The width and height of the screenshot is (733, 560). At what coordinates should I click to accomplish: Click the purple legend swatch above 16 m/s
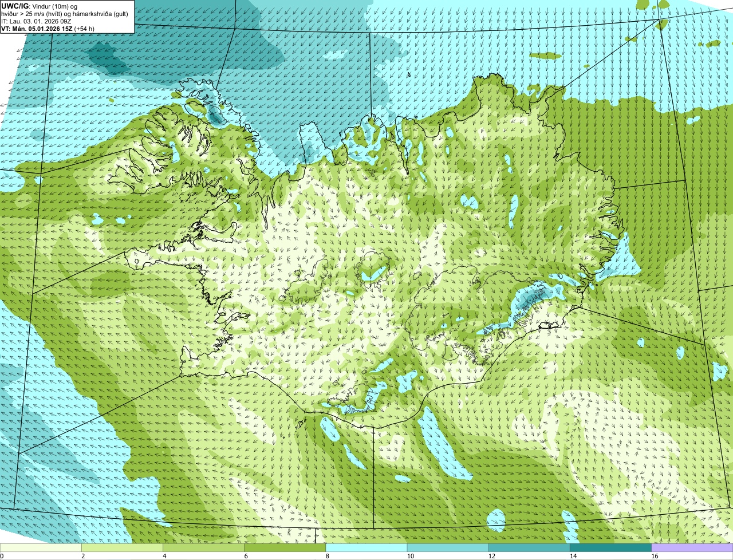[x=692, y=548]
